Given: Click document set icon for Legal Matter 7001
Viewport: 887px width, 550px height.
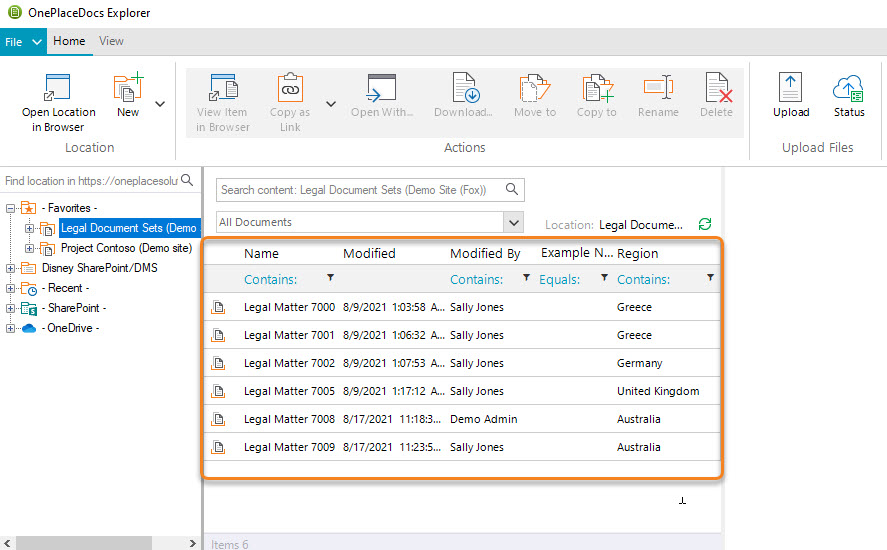Looking at the screenshot, I should click(218, 336).
